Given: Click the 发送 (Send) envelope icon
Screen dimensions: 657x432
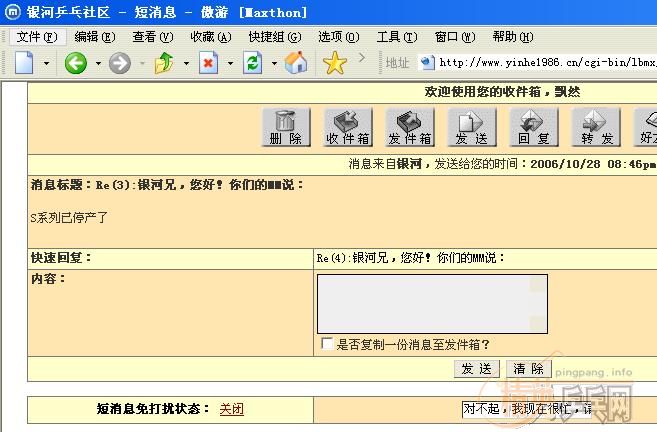Looking at the screenshot, I should tap(471, 127).
